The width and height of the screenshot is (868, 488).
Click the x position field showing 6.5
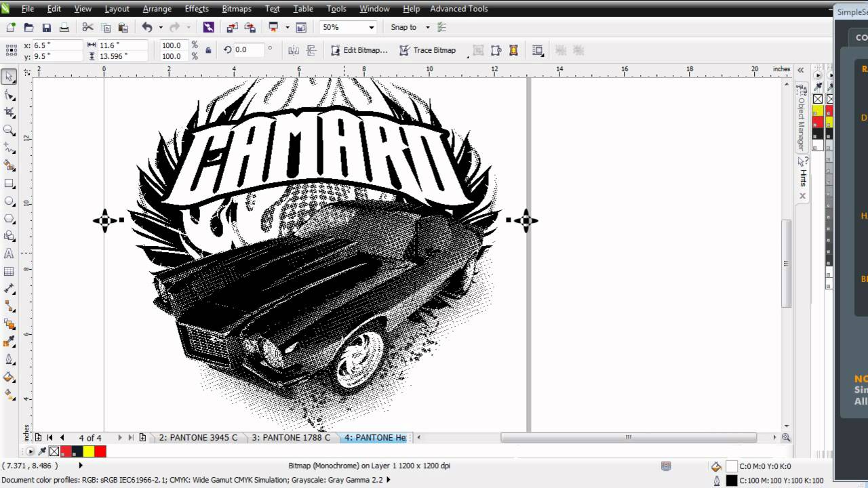tap(57, 45)
